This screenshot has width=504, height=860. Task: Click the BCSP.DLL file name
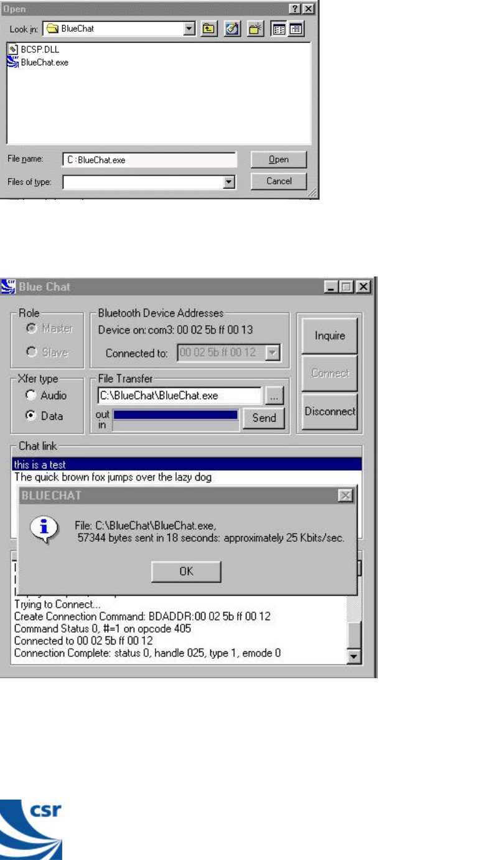(40, 49)
